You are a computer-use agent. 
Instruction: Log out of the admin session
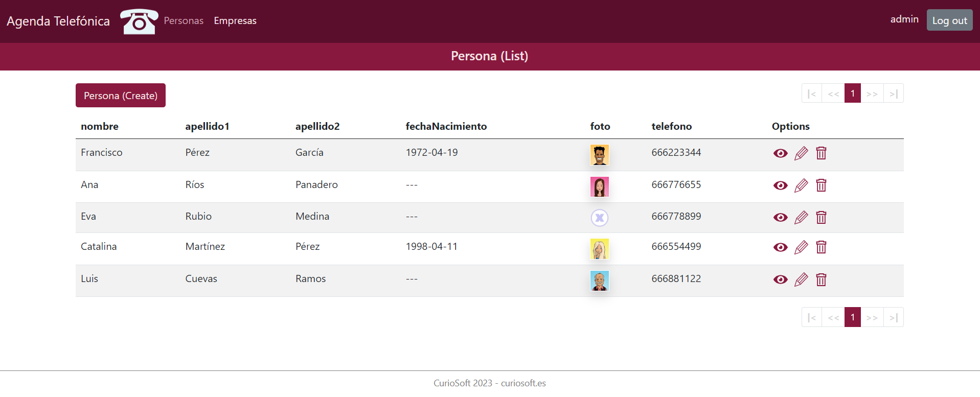(x=949, y=20)
